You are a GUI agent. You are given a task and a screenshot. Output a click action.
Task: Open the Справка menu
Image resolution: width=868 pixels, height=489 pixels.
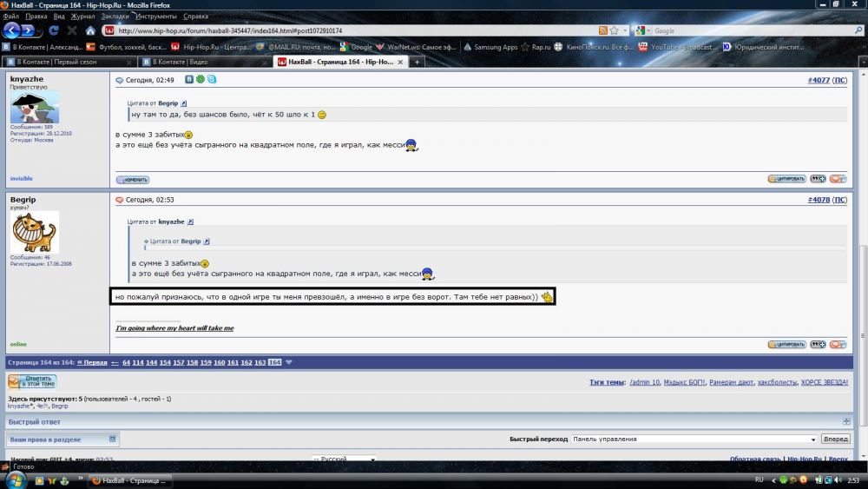[x=195, y=16]
